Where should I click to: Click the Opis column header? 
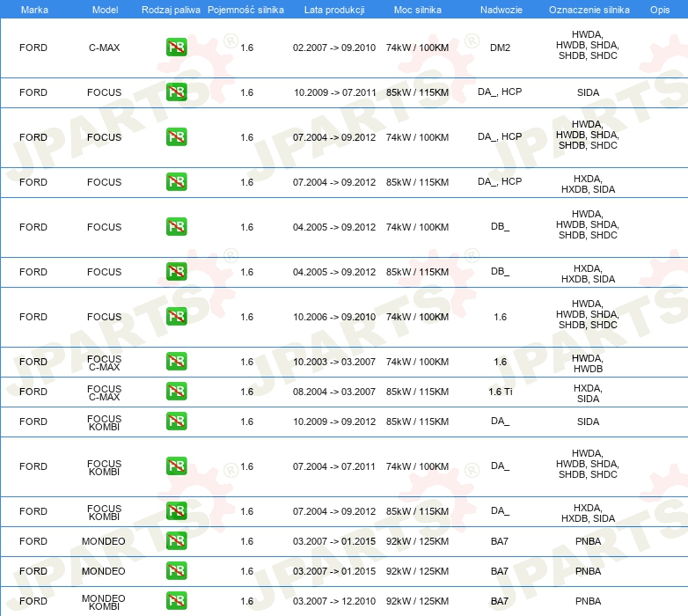(660, 10)
